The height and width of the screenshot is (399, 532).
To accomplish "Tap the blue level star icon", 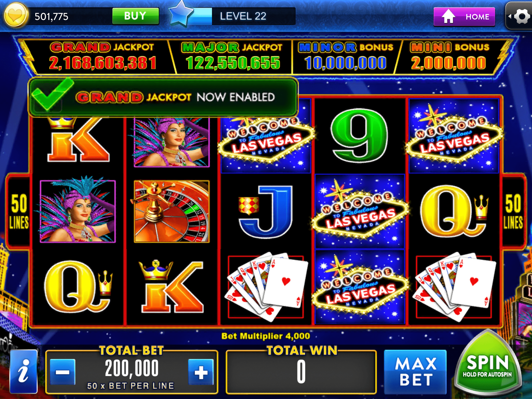I will click(181, 14).
